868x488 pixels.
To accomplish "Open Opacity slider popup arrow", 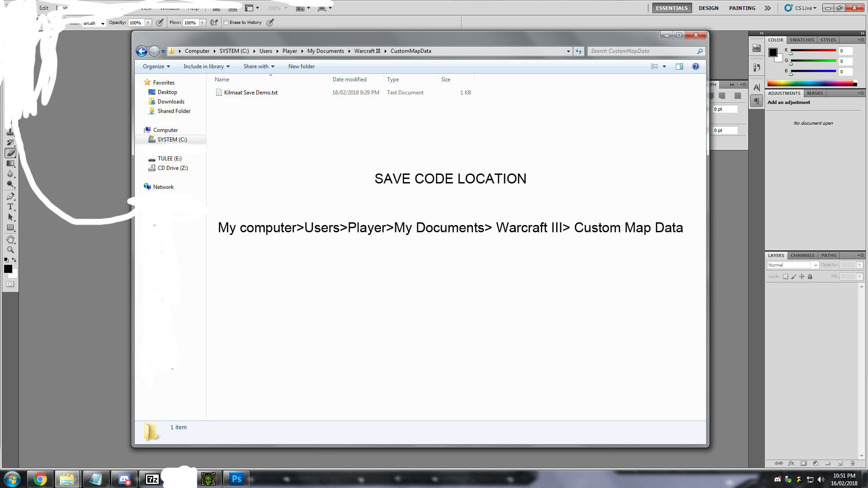I will click(x=148, y=23).
